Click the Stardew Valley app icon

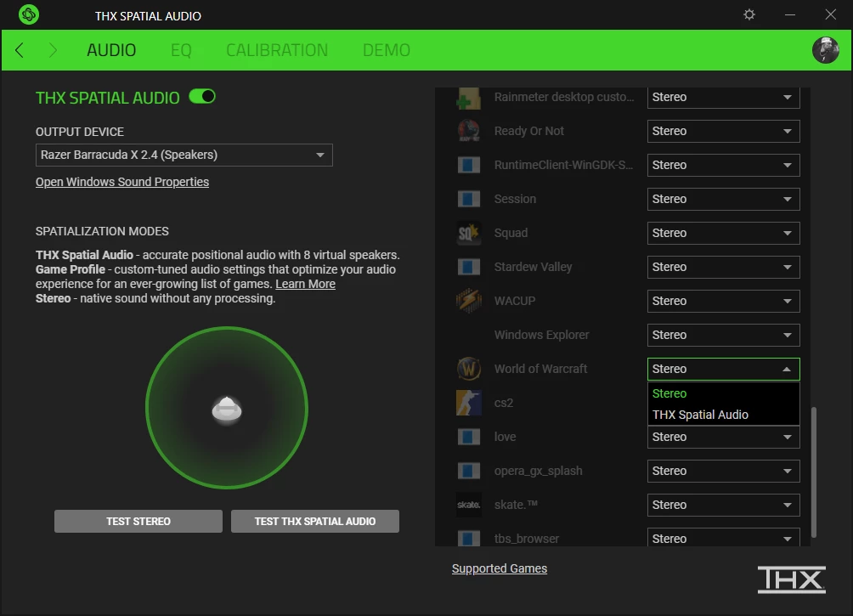pos(468,267)
